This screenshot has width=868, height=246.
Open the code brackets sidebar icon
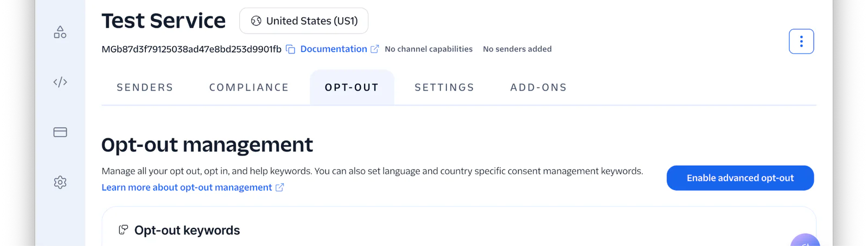click(60, 82)
